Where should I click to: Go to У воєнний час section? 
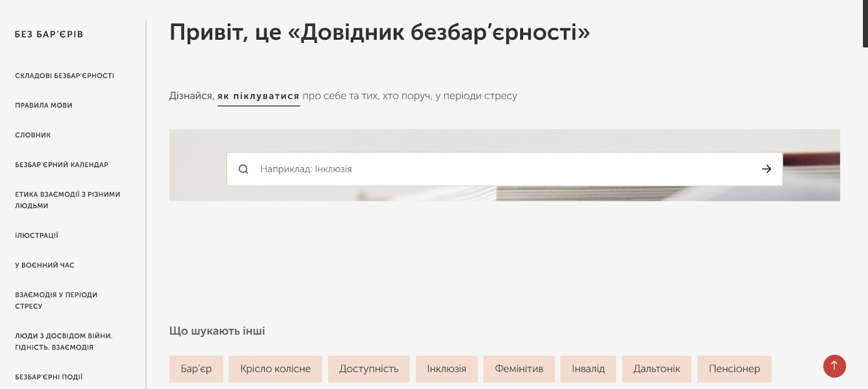(44, 265)
